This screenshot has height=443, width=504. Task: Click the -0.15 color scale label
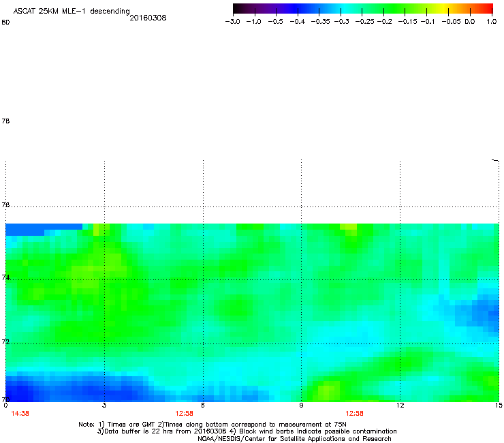coord(407,22)
